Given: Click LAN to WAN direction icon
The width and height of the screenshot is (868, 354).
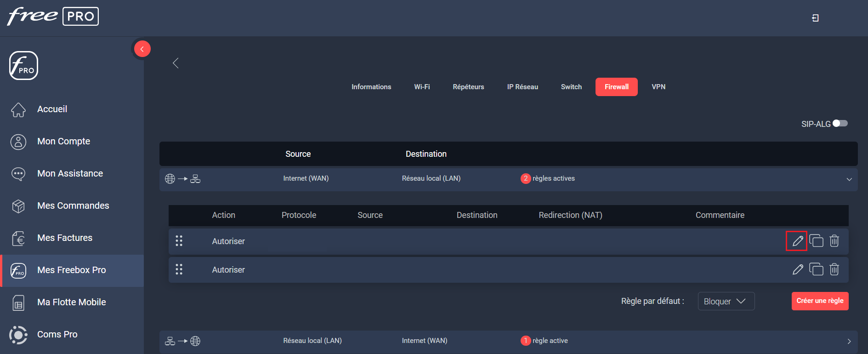Looking at the screenshot, I should pyautogui.click(x=182, y=341).
